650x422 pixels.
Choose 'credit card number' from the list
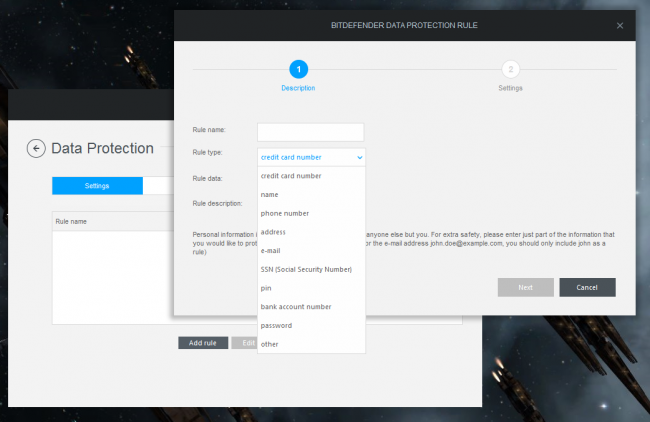pos(311,176)
